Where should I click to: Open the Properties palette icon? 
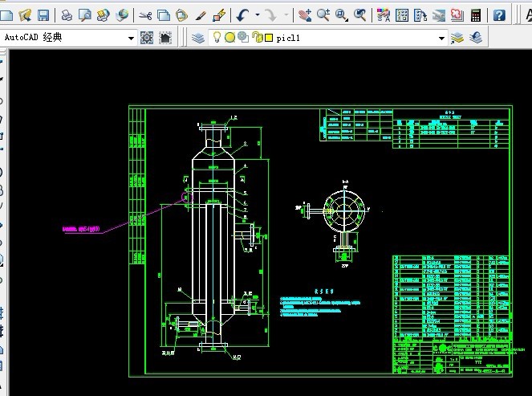pyautogui.click(x=384, y=15)
